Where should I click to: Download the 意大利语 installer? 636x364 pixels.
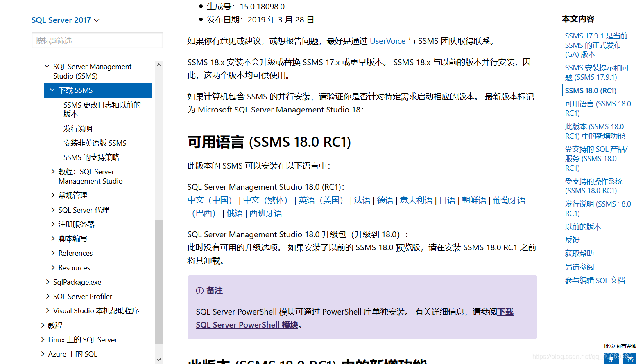point(416,200)
